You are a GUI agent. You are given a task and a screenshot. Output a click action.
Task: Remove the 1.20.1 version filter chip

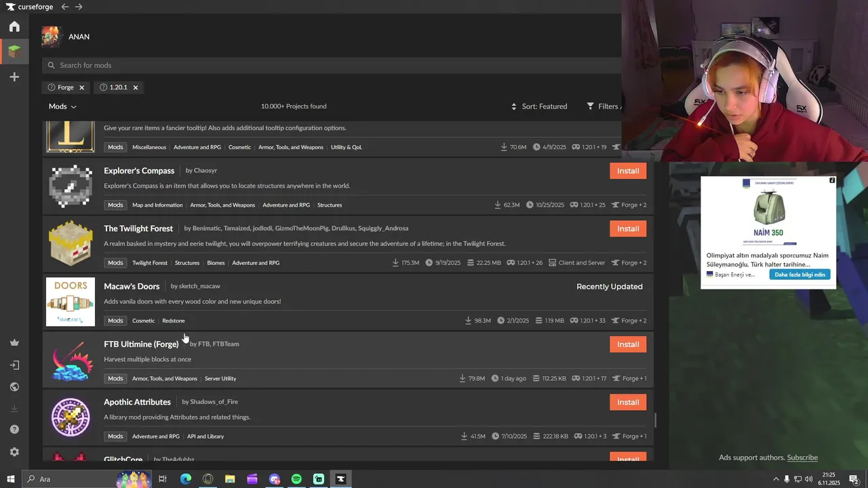click(136, 87)
